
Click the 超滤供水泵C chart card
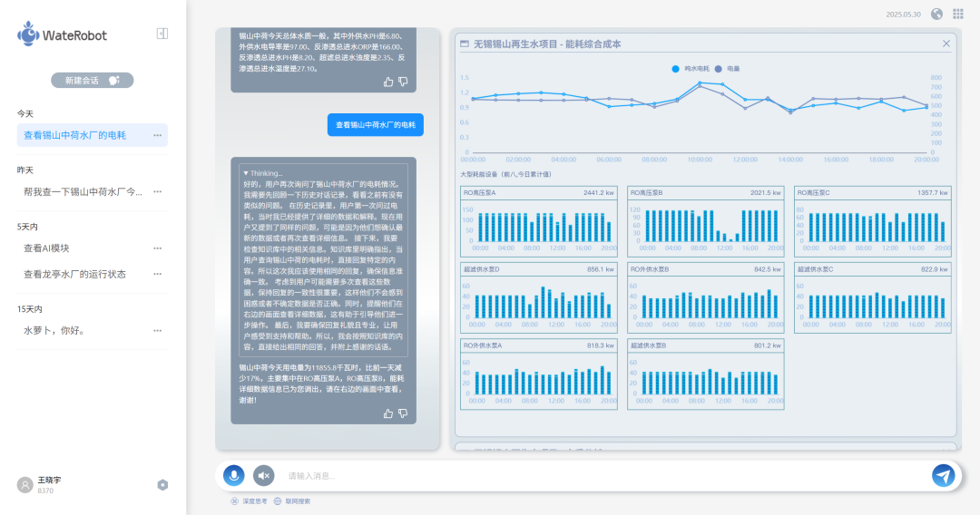click(x=873, y=297)
